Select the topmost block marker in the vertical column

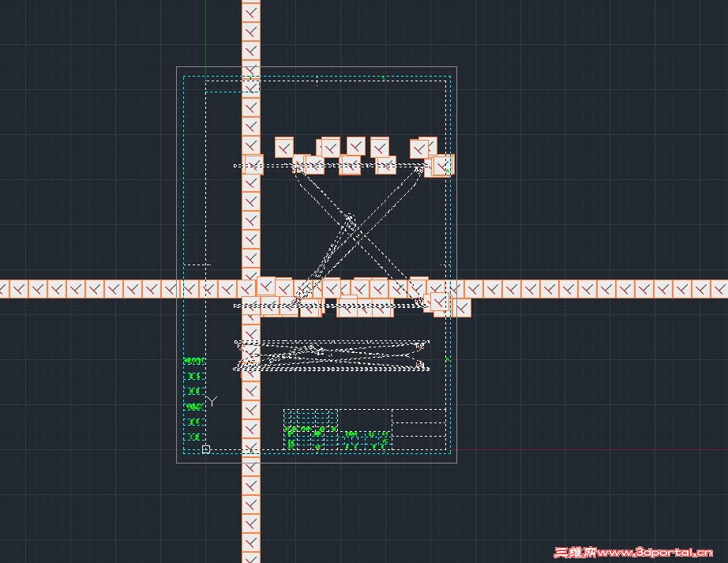click(x=251, y=11)
